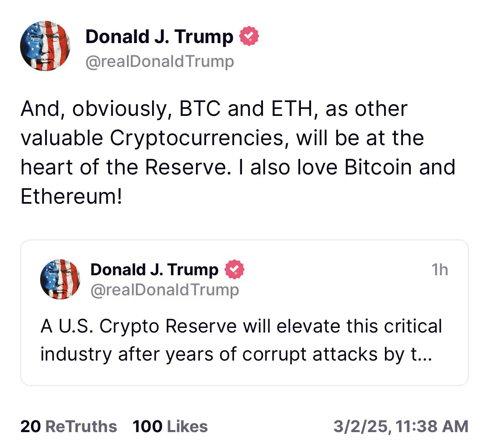Image resolution: width=489 pixels, height=448 pixels.
Task: Click the verified badge beside the top Donald J. Trump name
Action: pyautogui.click(x=249, y=36)
